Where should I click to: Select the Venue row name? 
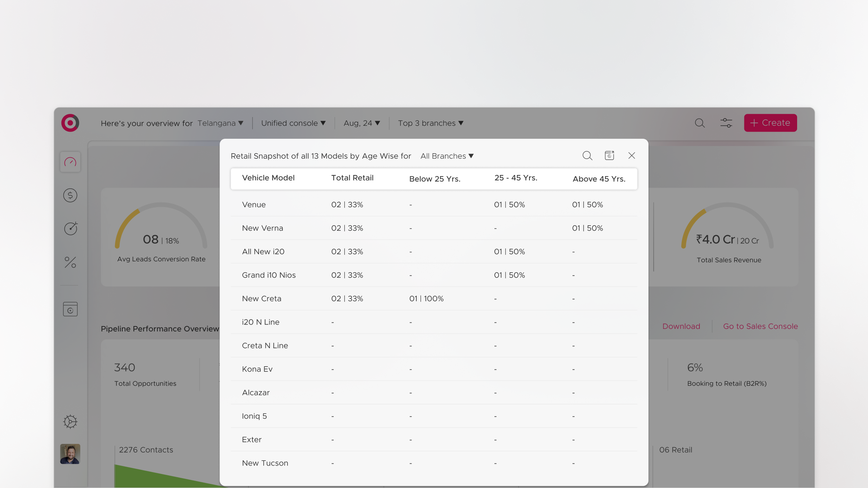254,205
